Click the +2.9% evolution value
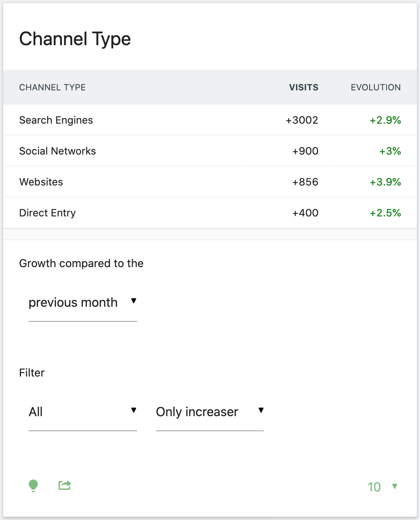The width and height of the screenshot is (420, 520). pos(385,120)
